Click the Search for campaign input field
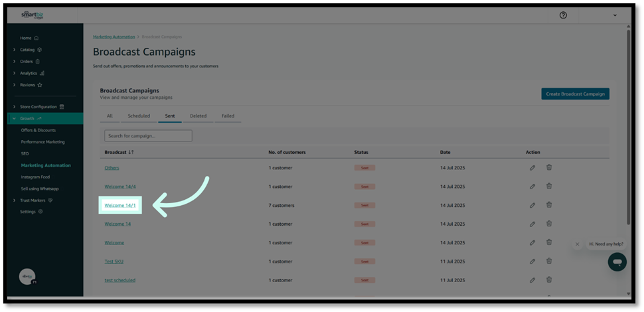This screenshot has width=644, height=312. 148,135
